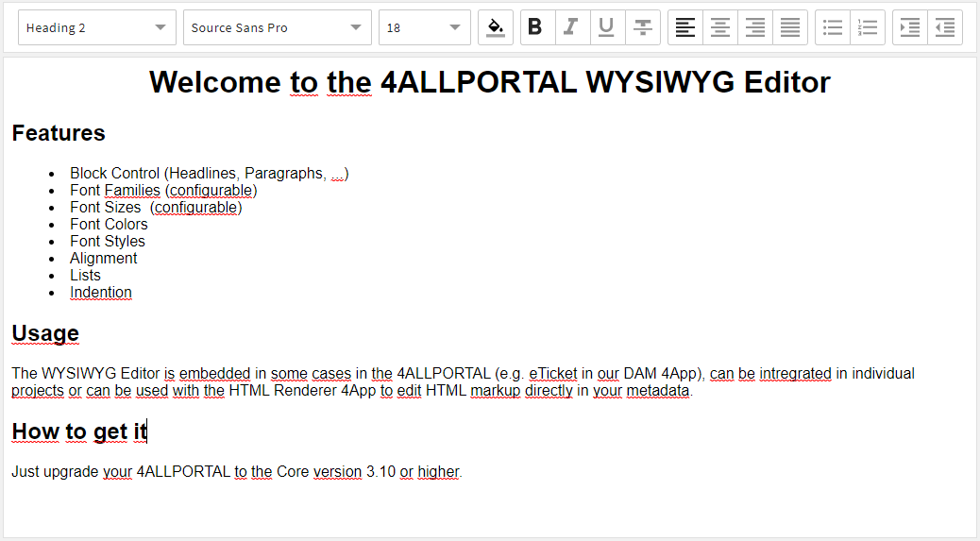
Task: Click the word 'eTicket' in Usage paragraph
Action: pyautogui.click(x=553, y=374)
